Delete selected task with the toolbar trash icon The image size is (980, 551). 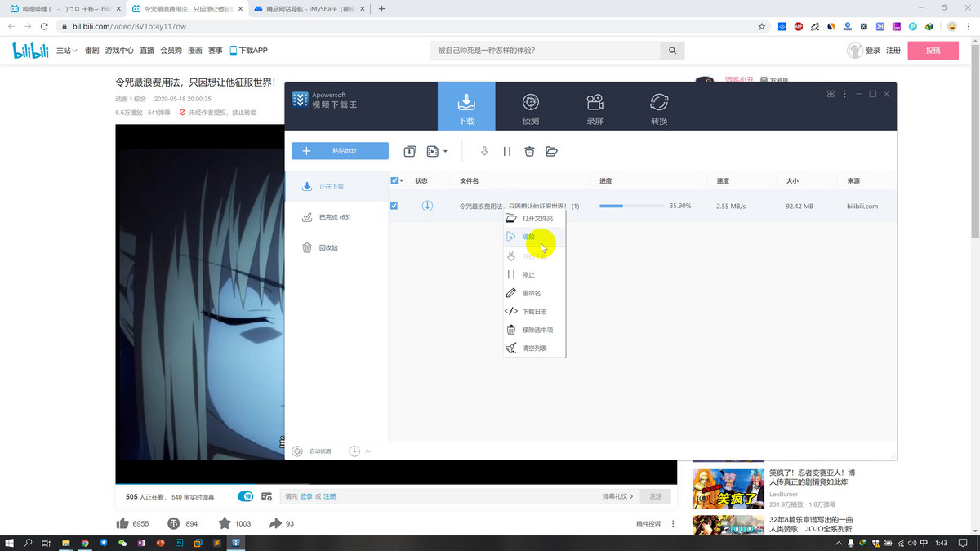530,151
